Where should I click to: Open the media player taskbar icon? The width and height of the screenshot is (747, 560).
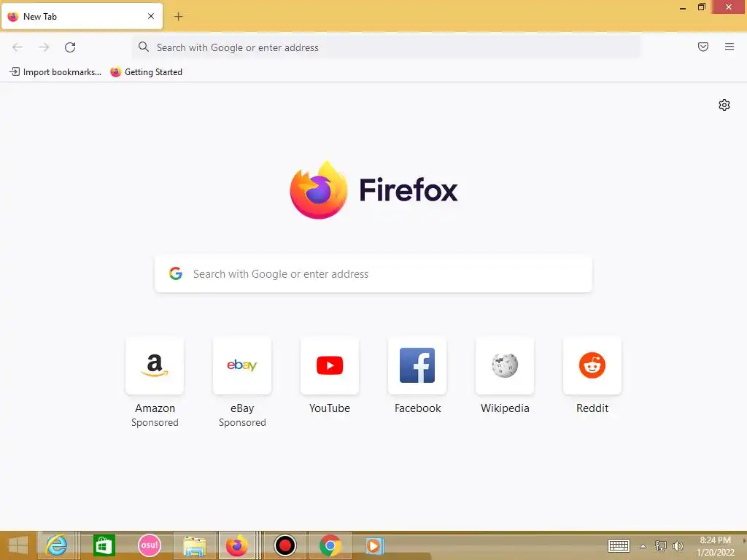374,545
